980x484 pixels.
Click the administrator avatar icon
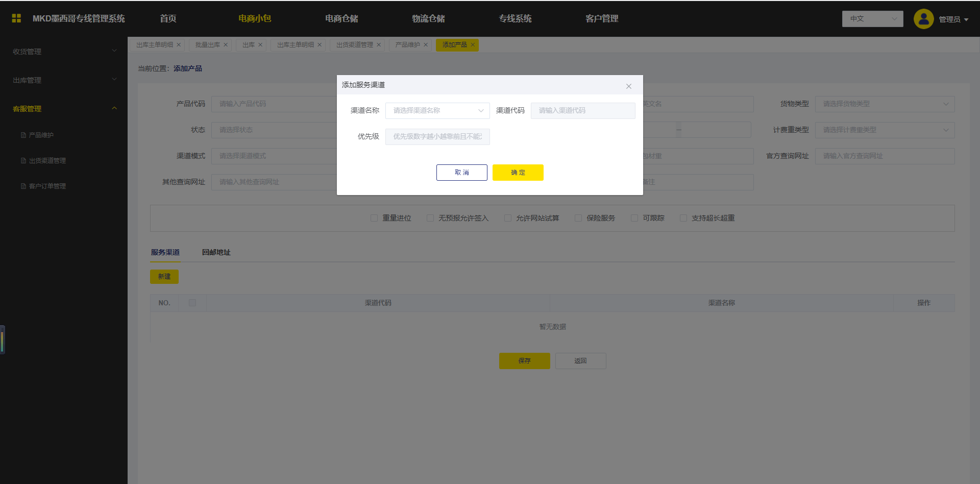[x=923, y=19]
